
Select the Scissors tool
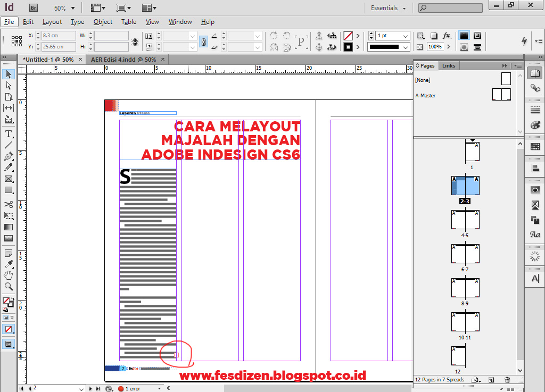coord(9,204)
